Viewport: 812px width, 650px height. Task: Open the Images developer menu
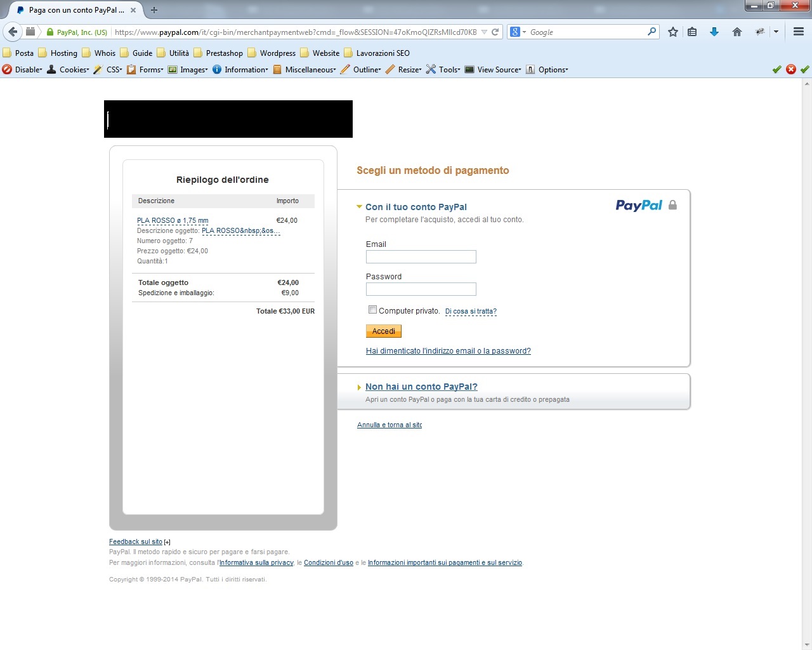click(x=188, y=69)
